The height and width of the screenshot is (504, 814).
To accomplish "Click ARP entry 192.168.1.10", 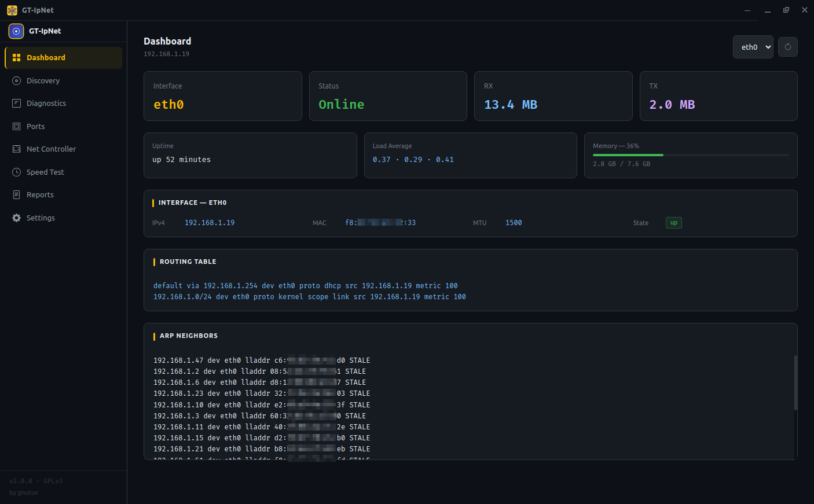I will (x=262, y=405).
